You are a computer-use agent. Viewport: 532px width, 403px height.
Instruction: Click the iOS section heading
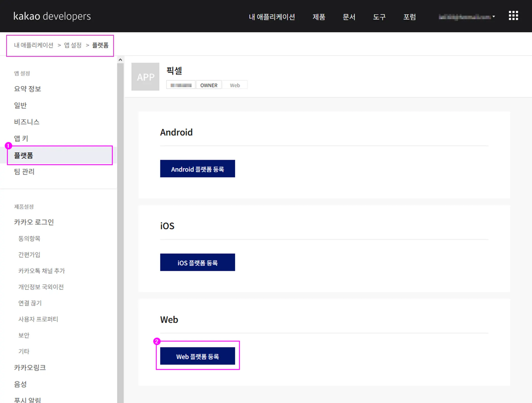[167, 226]
